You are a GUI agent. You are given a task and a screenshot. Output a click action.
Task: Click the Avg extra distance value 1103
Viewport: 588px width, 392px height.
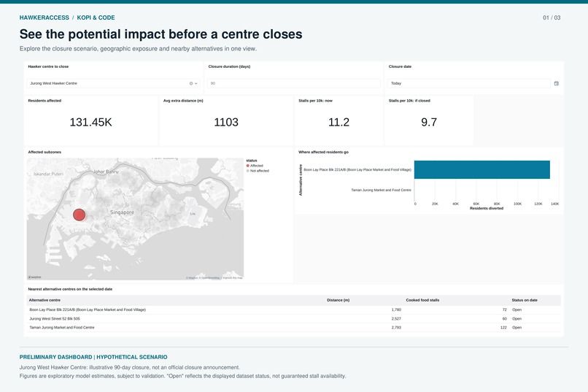(226, 123)
